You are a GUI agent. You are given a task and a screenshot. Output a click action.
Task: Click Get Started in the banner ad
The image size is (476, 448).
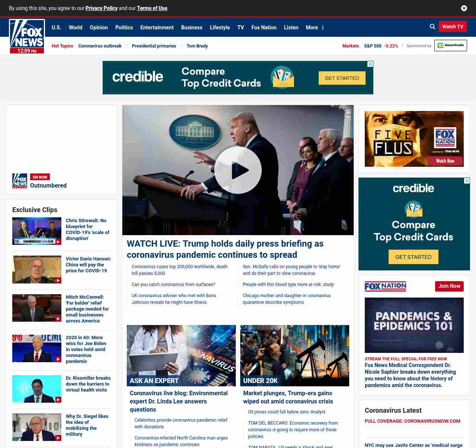tap(342, 78)
